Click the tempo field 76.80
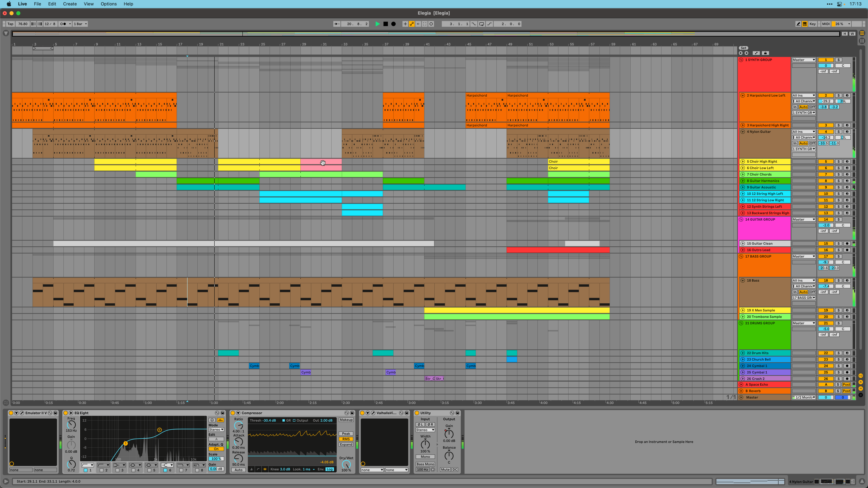 (x=23, y=24)
